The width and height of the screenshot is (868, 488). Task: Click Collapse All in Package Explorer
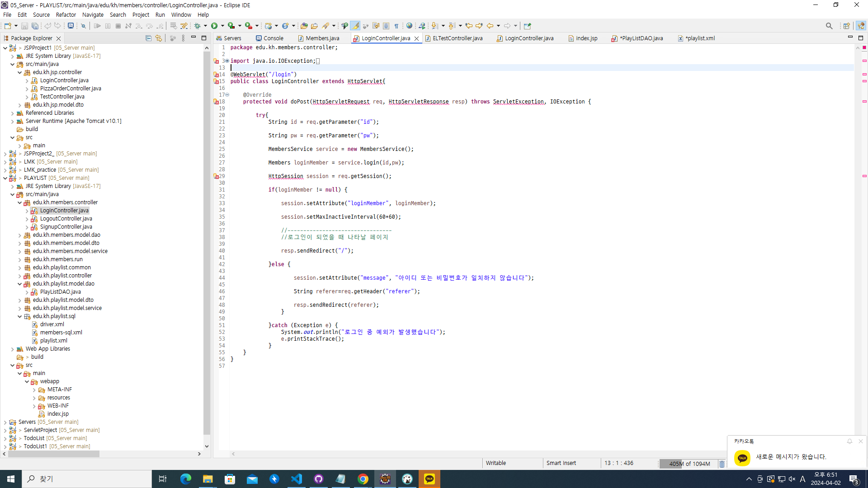(x=148, y=38)
